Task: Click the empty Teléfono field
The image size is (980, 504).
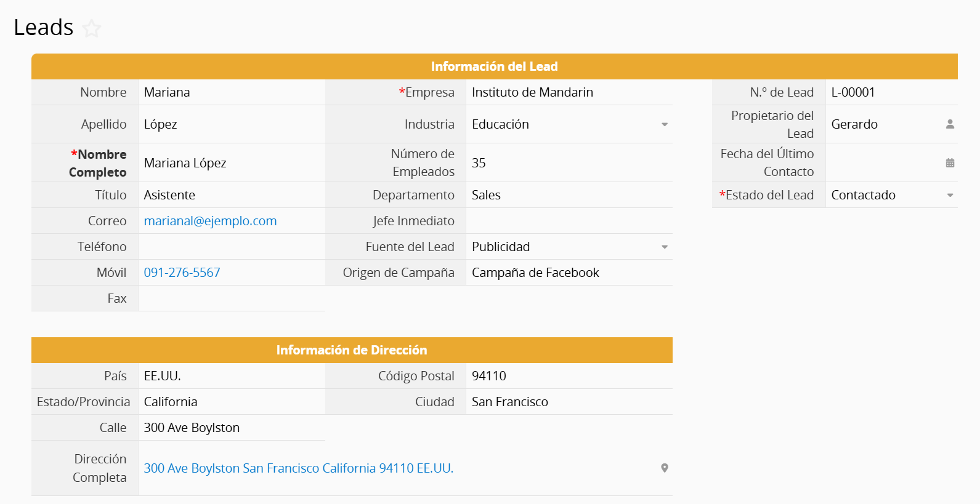Action: coord(231,247)
